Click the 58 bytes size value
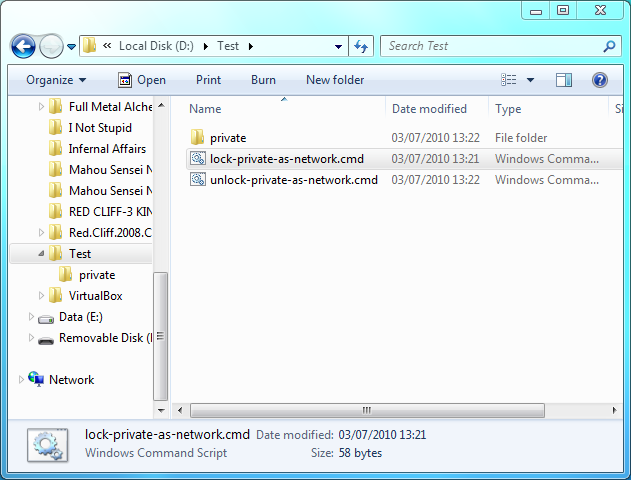The width and height of the screenshot is (631, 480). click(x=360, y=453)
